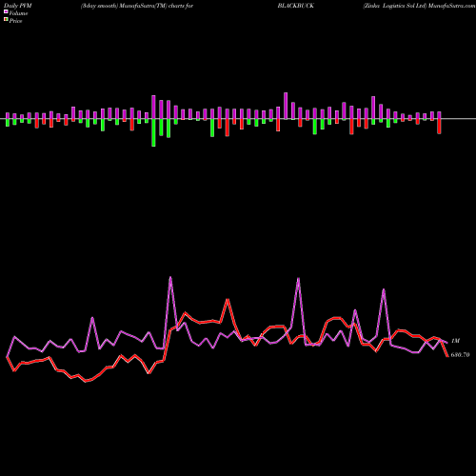Click the 3day smooth MunafaSutra charts text
Viewport: 476px width, 476px height.
(x=137, y=6)
